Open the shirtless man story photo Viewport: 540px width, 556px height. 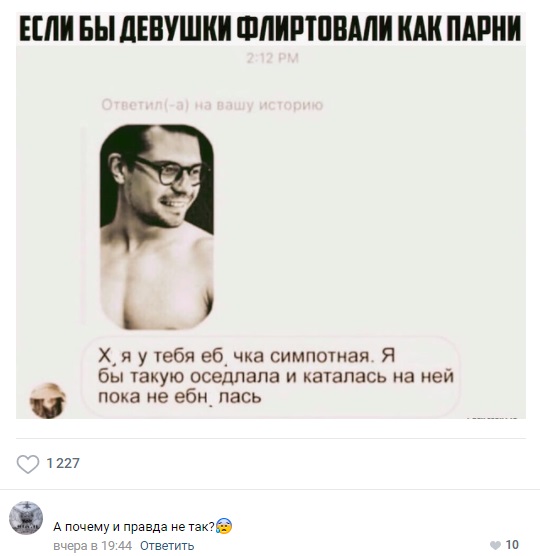[157, 227]
